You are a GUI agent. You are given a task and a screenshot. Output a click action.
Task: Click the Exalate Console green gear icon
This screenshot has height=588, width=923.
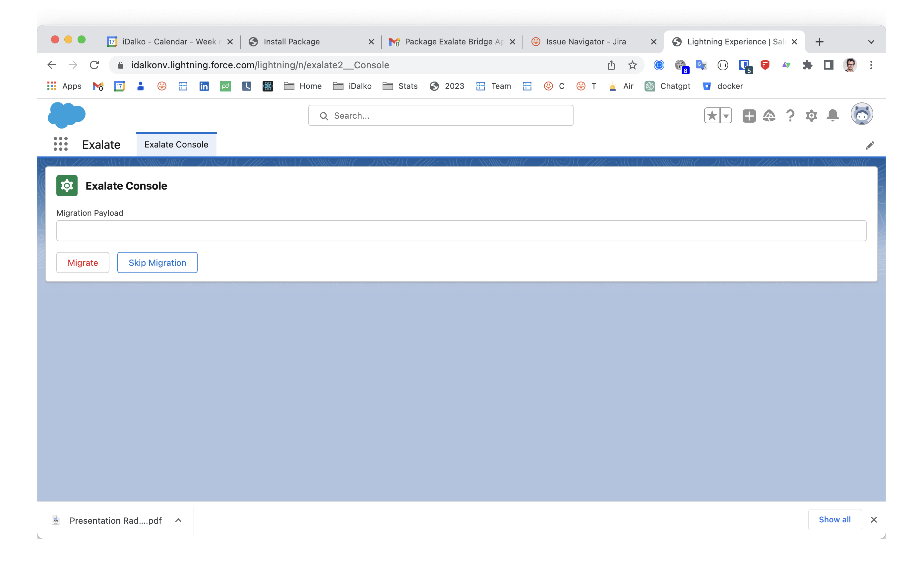[67, 186]
